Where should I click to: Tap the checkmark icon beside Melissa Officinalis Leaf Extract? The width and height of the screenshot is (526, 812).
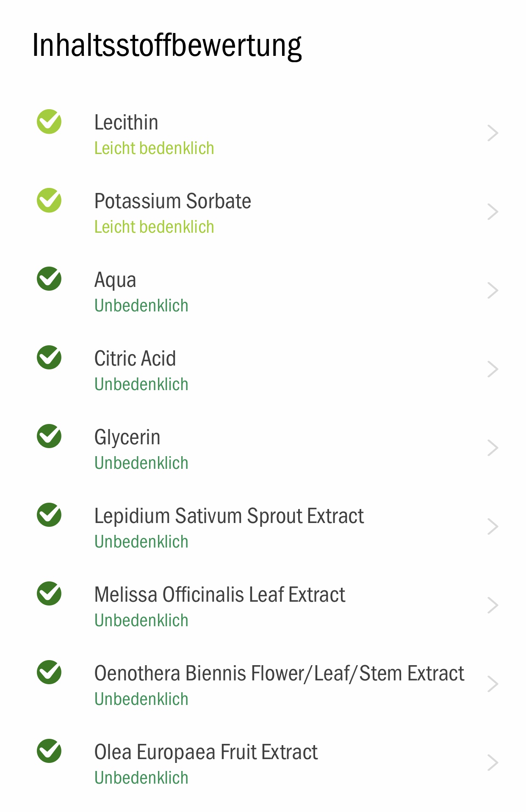coord(49,594)
